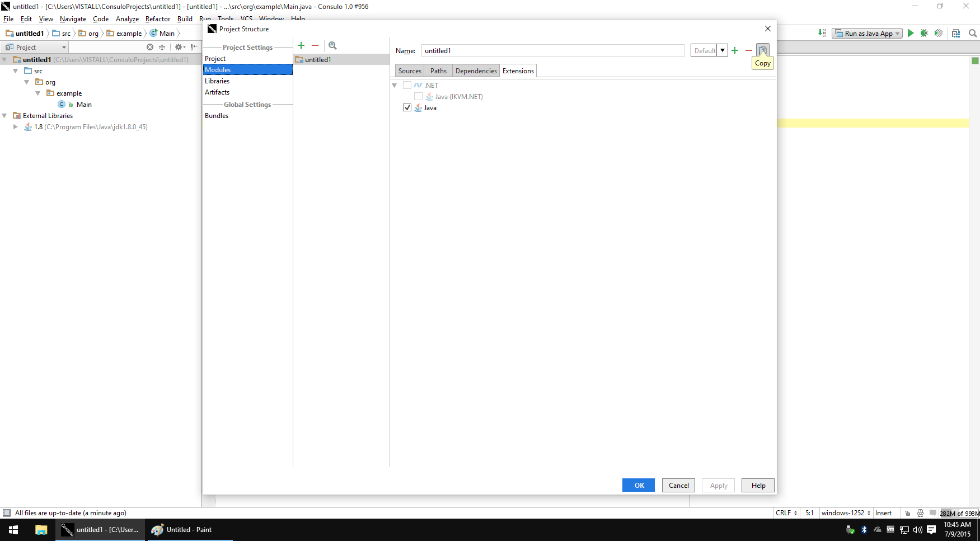
Task: Add a new module with the green plus
Action: [x=301, y=45]
